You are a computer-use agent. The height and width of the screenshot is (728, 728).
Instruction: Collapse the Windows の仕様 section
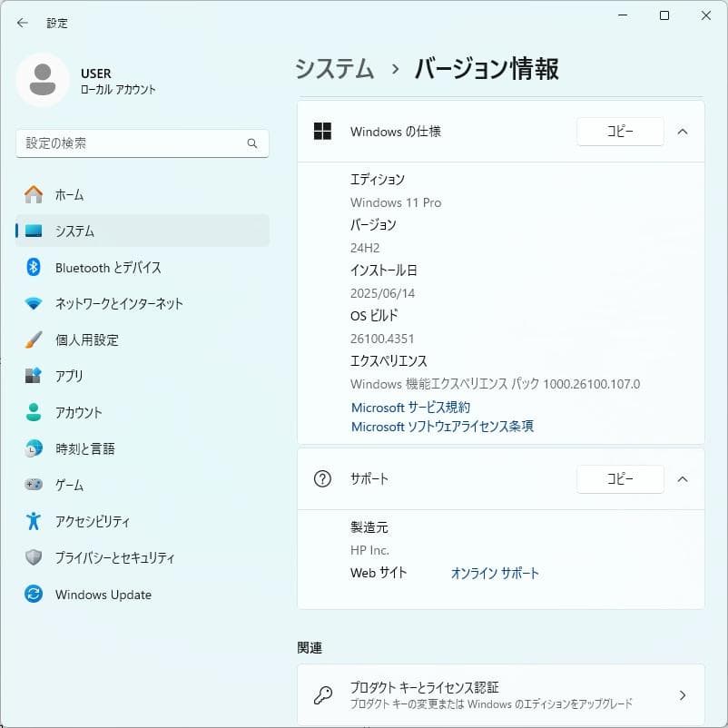682,131
